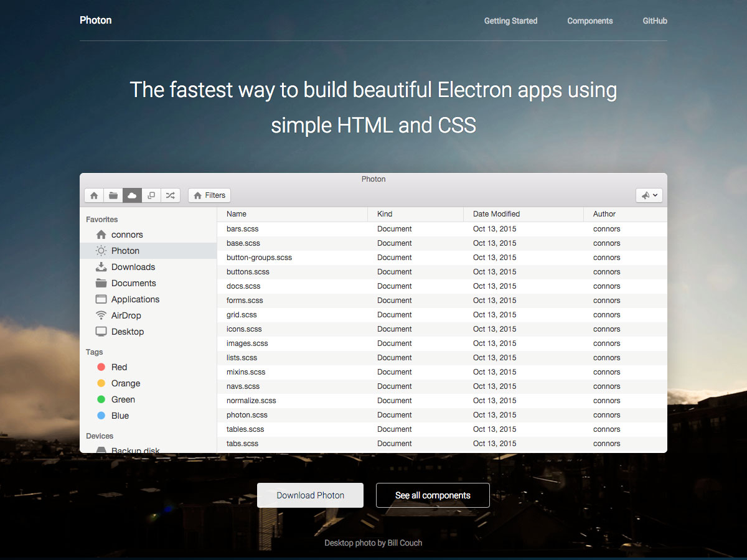Image resolution: width=747 pixels, height=560 pixels.
Task: Click Document kind in the lists.scss row
Action: coord(395,358)
